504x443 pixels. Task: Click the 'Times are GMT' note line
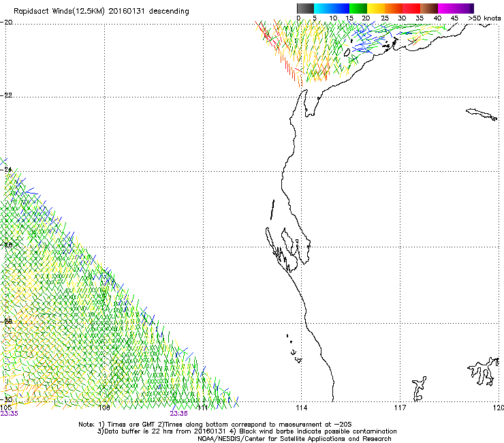pos(215,425)
